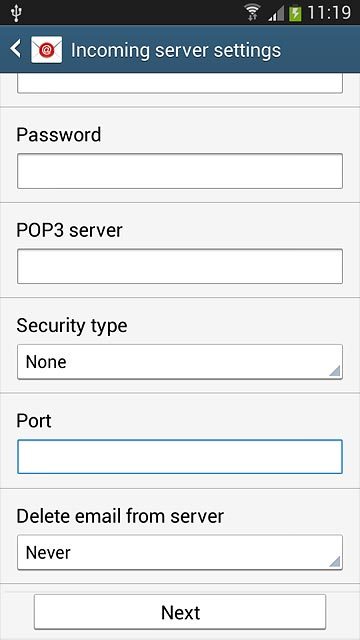Tap the cellular signal bars icon
This screenshot has height=640, width=360.
276,14
